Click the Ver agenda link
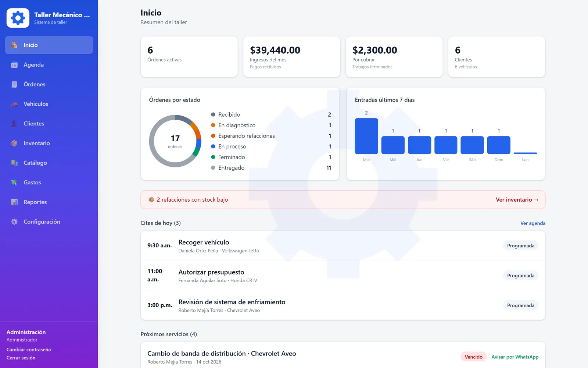Viewport: 588px width, 368px height. pos(533,223)
